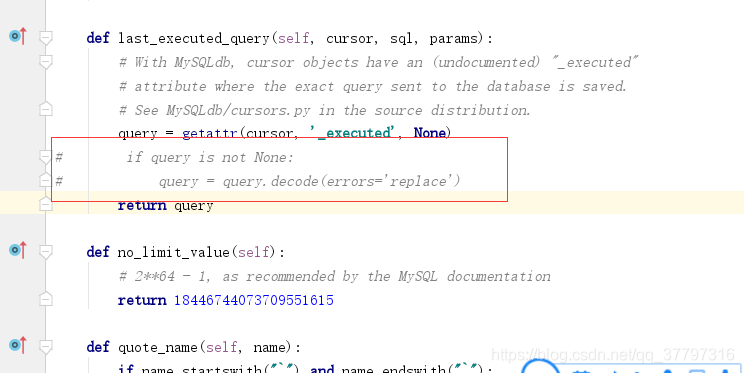Click commented 'query.decode(errors='replace')' line
The image size is (744, 373).
[x=309, y=181]
